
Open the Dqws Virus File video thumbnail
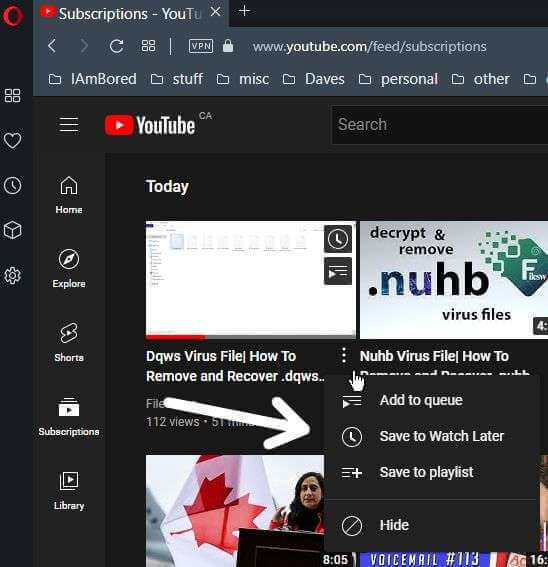point(250,280)
